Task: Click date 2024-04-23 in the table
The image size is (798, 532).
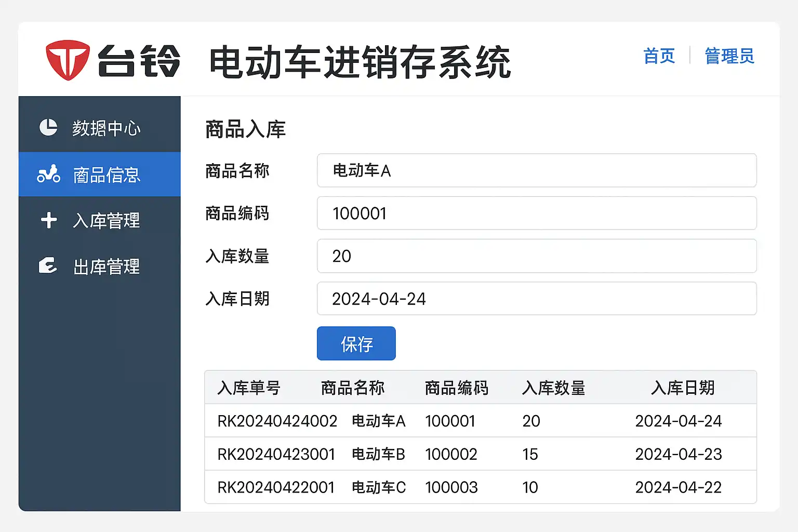Action: point(679,454)
